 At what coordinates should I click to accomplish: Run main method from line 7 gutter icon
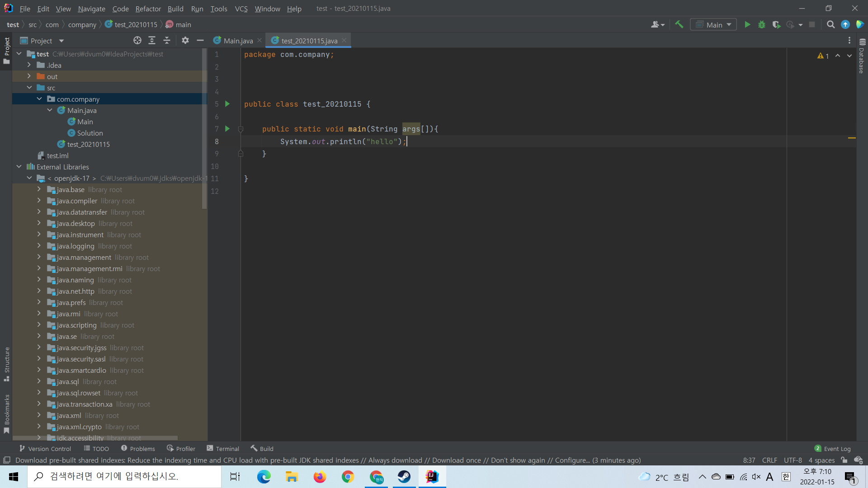[227, 129]
